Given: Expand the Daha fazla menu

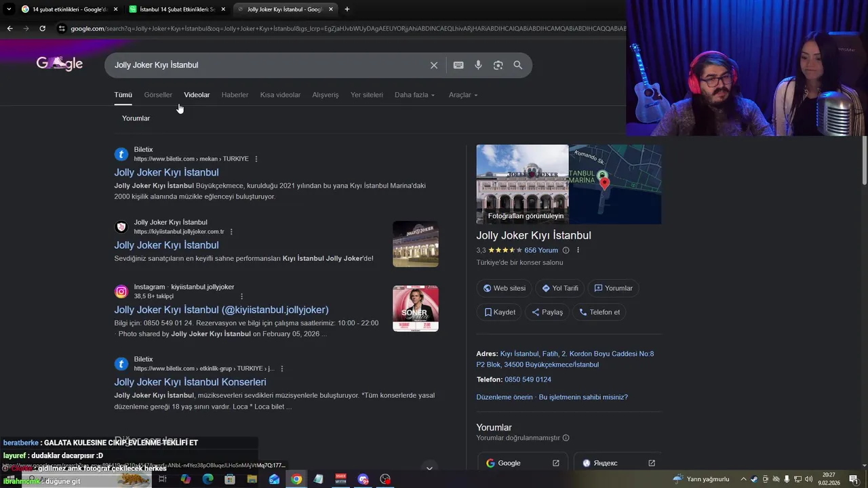Looking at the screenshot, I should (414, 95).
